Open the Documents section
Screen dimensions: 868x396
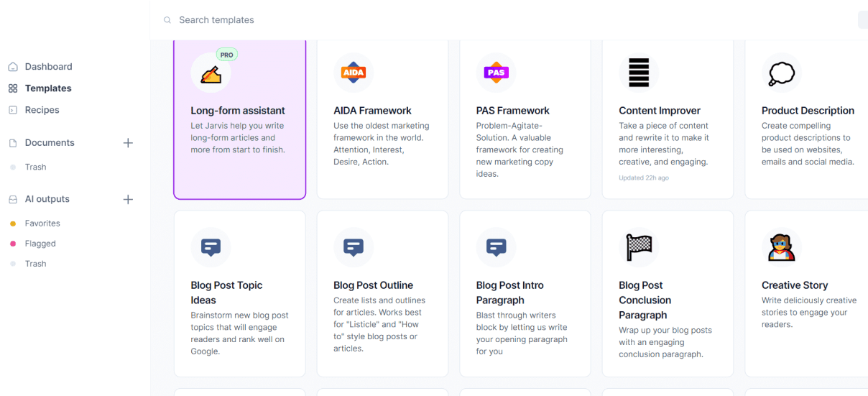(50, 143)
